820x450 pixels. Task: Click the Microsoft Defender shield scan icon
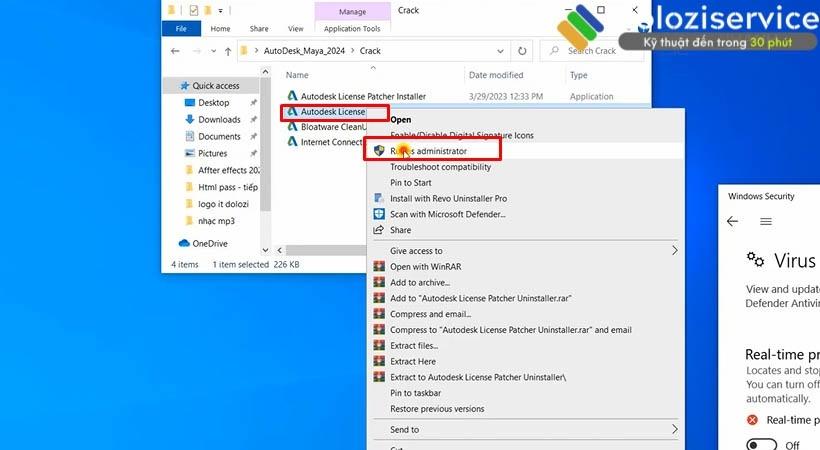click(379, 214)
